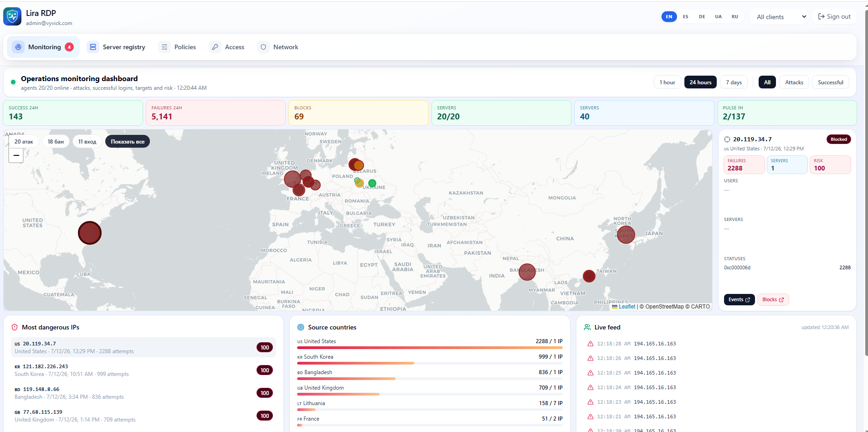868x432 pixels.
Task: Click the Показать все map button
Action: click(128, 142)
